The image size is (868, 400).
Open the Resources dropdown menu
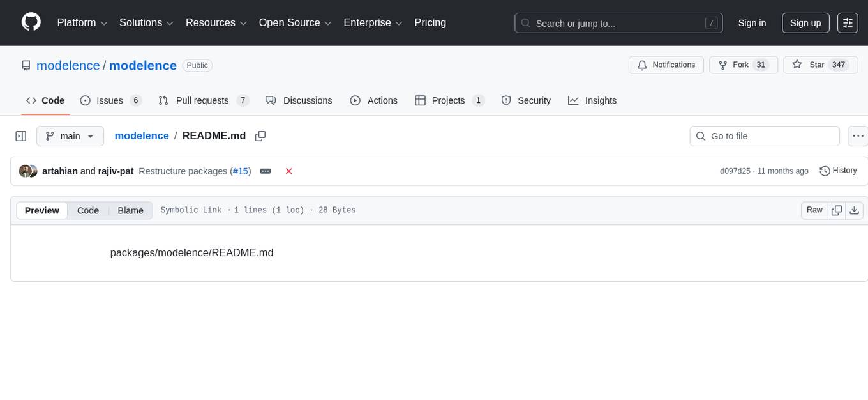(x=216, y=22)
